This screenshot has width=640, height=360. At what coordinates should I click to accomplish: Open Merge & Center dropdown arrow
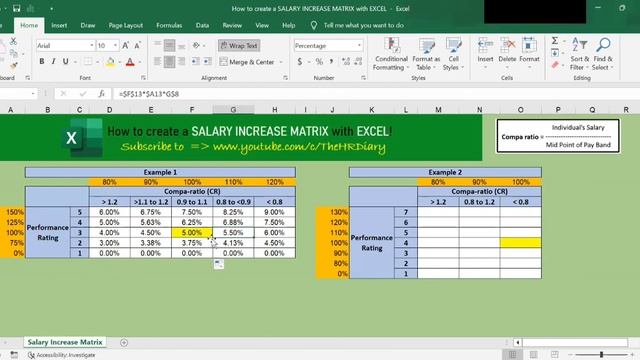click(x=281, y=62)
